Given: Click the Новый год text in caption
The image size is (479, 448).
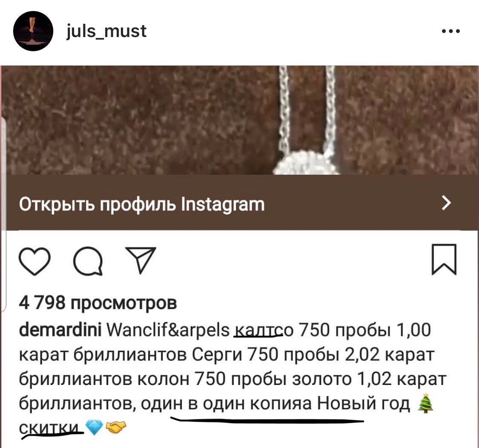Looking at the screenshot, I should coord(364,404).
